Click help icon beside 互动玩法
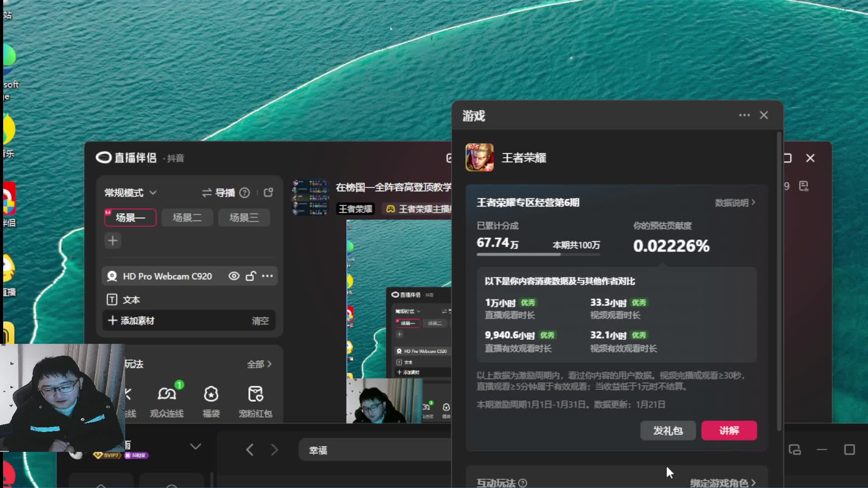868x488 pixels. point(523,483)
